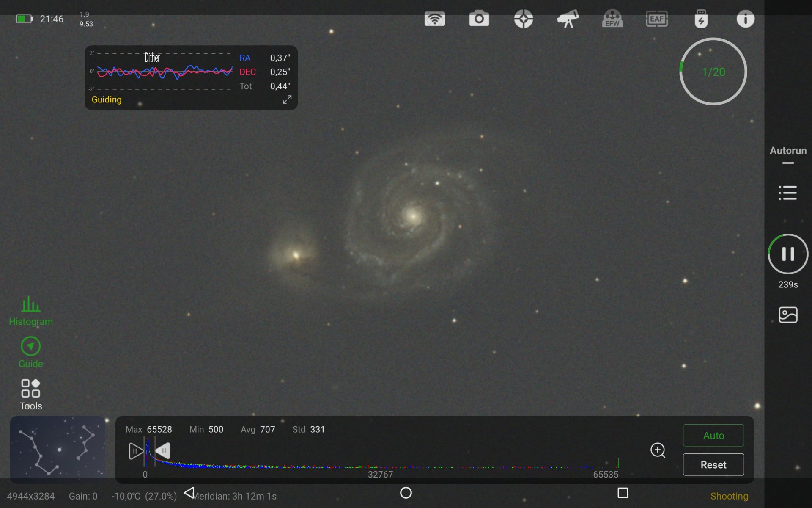The width and height of the screenshot is (812, 508).
Task: Open the info icon
Action: (746, 19)
